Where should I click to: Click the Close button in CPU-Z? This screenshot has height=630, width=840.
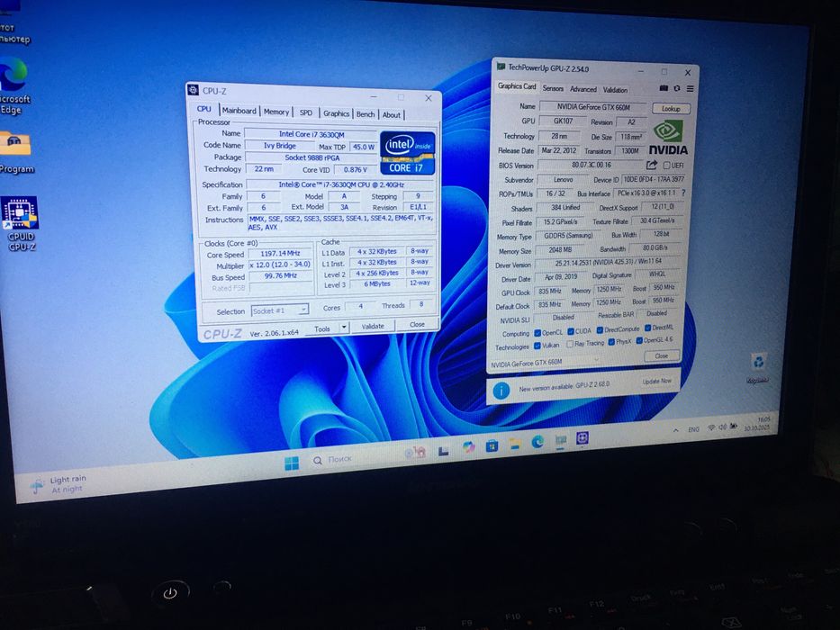coord(417,324)
